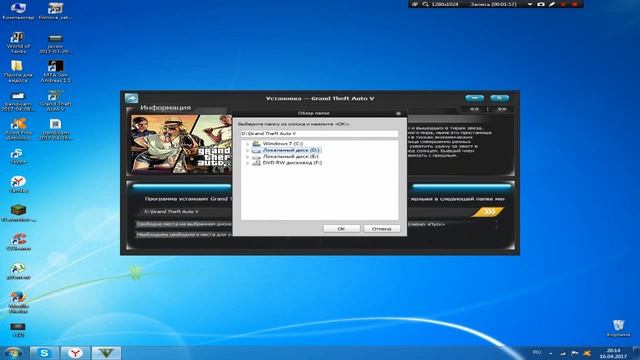
Task: Open the Recycle Bin icon
Action: pyautogui.click(x=618, y=328)
